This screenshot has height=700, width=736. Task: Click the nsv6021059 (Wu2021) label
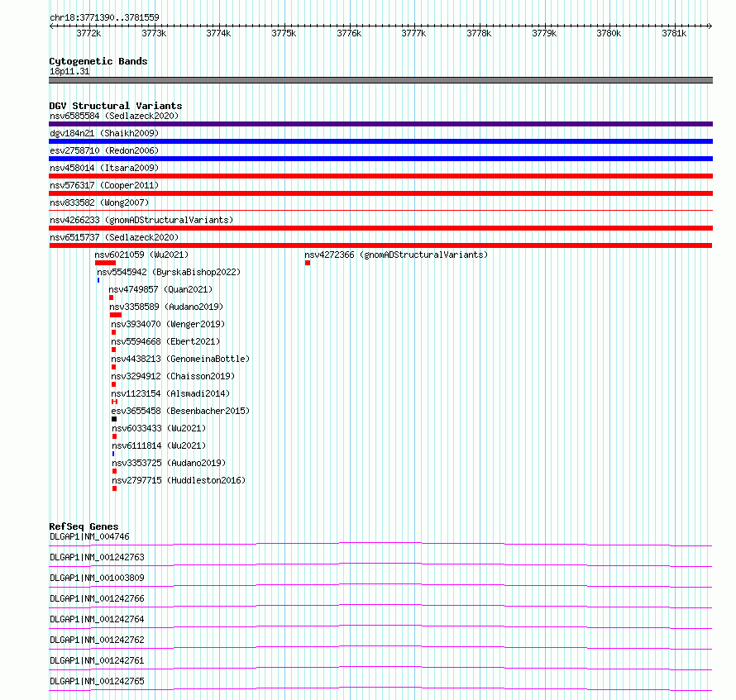tap(141, 255)
